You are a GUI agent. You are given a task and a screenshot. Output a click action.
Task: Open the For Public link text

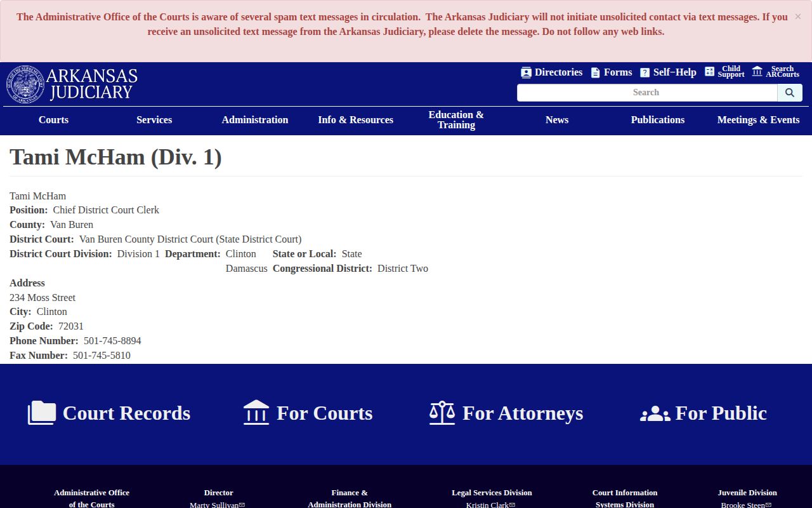(721, 413)
